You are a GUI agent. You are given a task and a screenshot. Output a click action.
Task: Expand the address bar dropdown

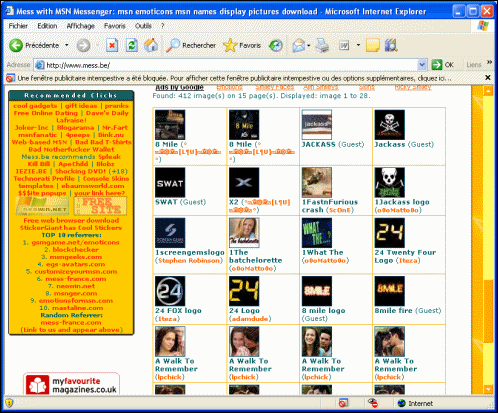pyautogui.click(x=422, y=65)
